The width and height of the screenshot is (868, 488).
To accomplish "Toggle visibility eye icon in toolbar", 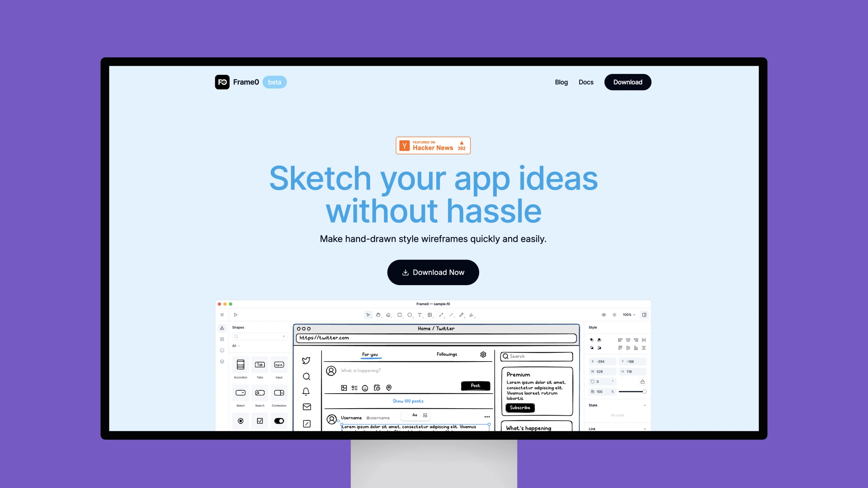I will (x=603, y=315).
